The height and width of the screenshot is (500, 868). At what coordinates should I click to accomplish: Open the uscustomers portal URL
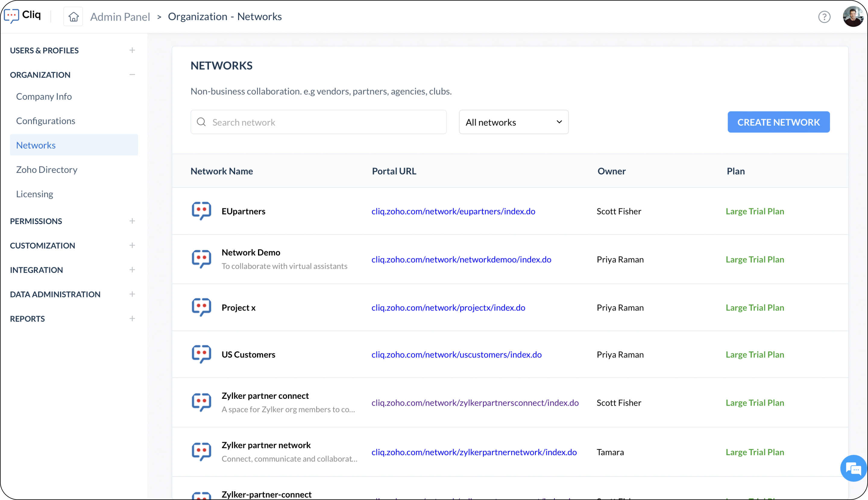point(456,355)
